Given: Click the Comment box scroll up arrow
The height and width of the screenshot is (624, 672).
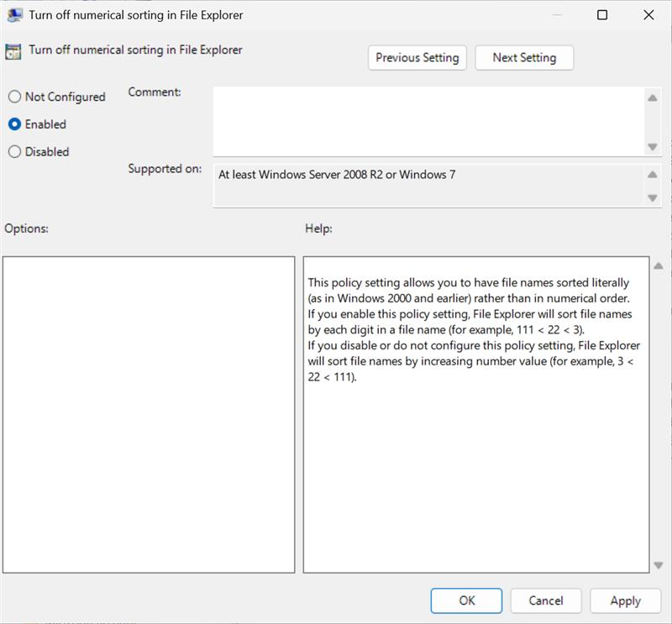Looking at the screenshot, I should click(653, 98).
